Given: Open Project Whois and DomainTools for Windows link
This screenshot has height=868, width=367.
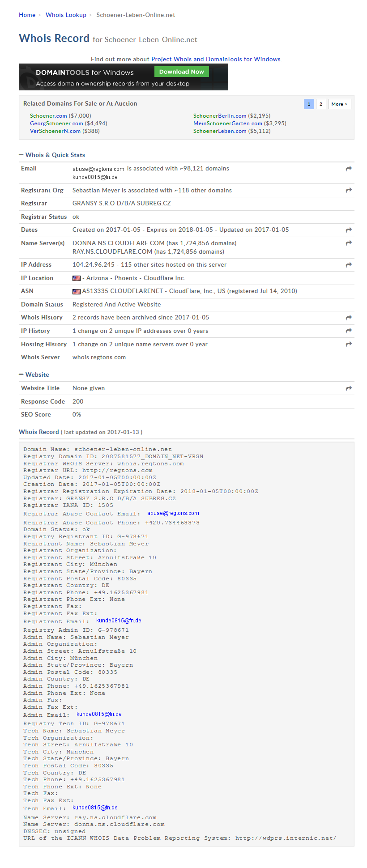Looking at the screenshot, I should point(216,59).
